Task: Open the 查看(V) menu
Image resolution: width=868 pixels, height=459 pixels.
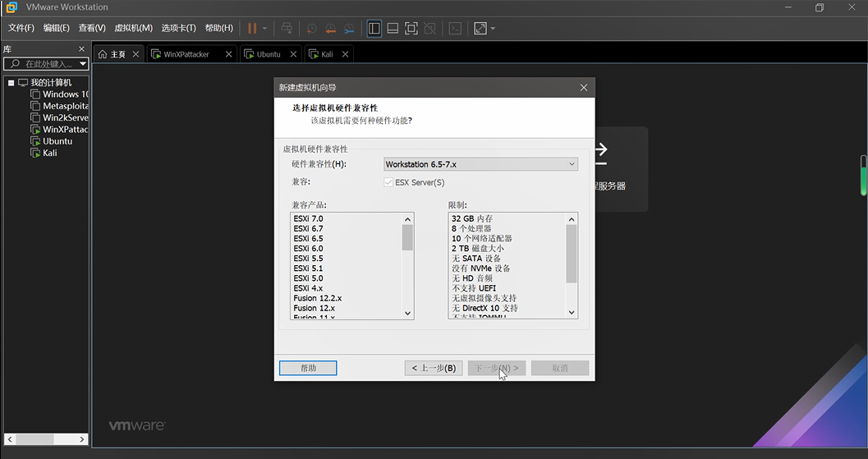Action: pos(92,28)
